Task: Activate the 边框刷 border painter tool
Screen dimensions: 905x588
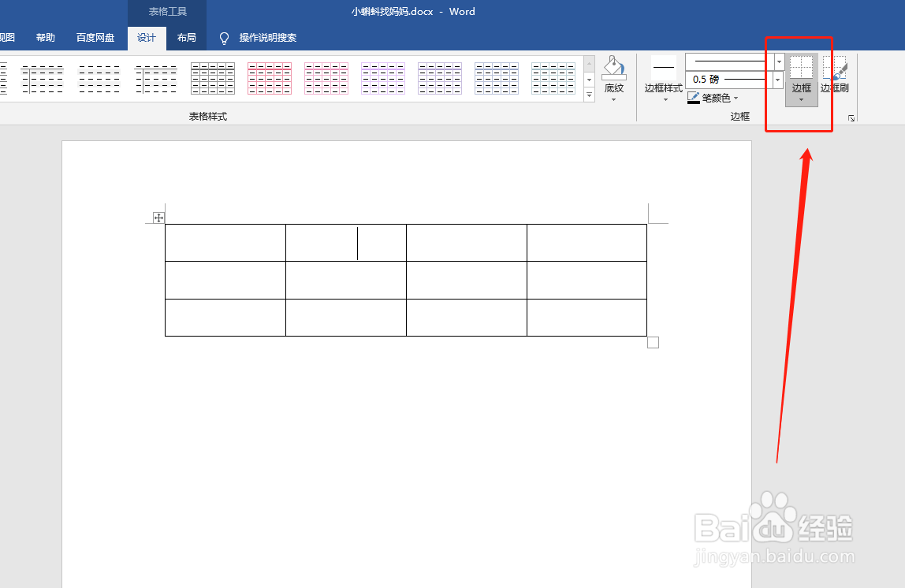Action: (835, 74)
